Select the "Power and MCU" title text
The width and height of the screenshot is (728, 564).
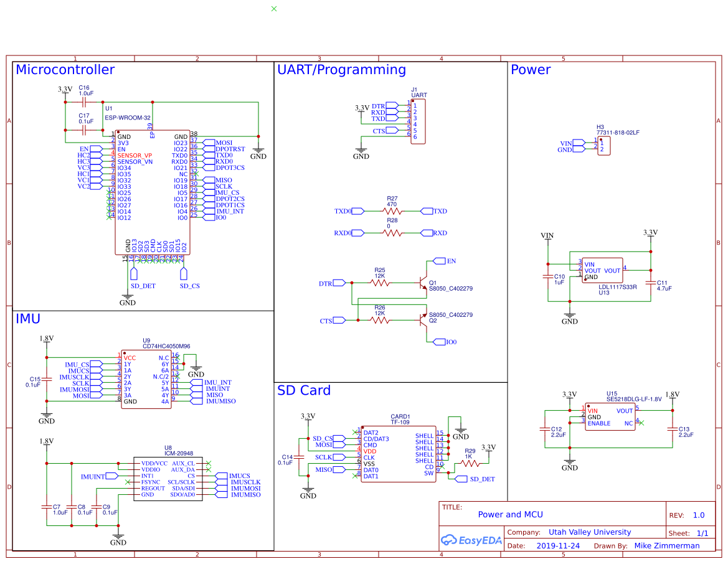(x=510, y=515)
